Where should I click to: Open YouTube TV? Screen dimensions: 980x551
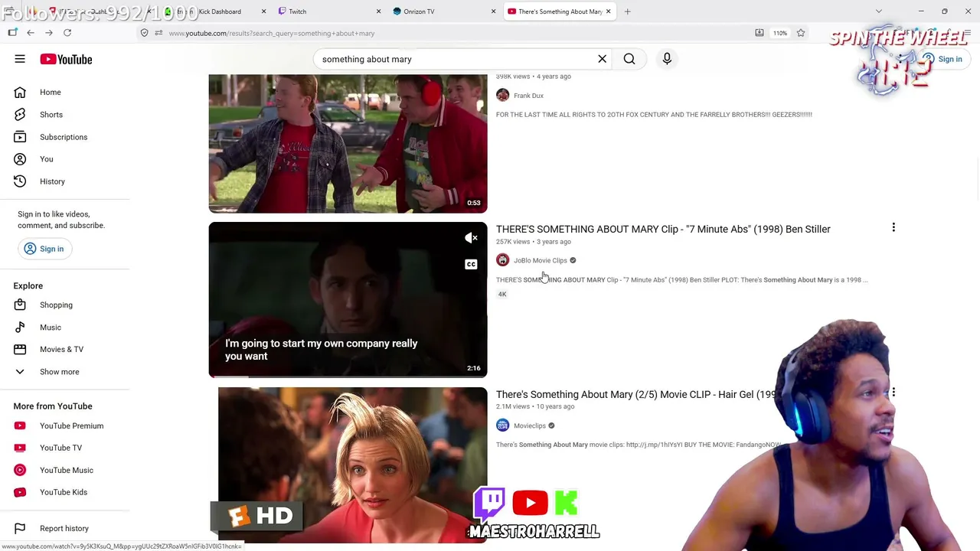(65, 448)
